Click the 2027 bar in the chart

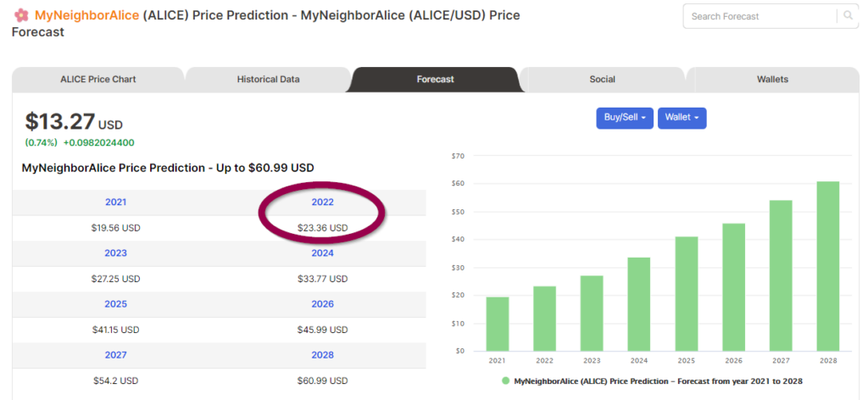point(781,275)
